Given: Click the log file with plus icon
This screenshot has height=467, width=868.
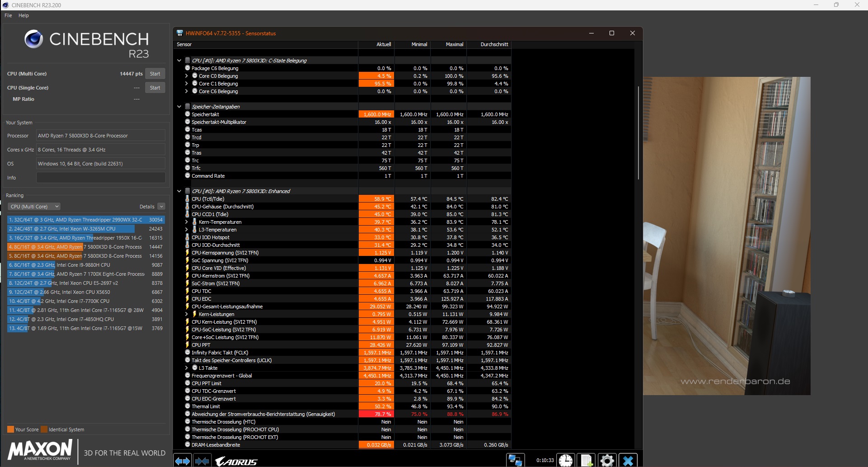Looking at the screenshot, I should pyautogui.click(x=586, y=460).
